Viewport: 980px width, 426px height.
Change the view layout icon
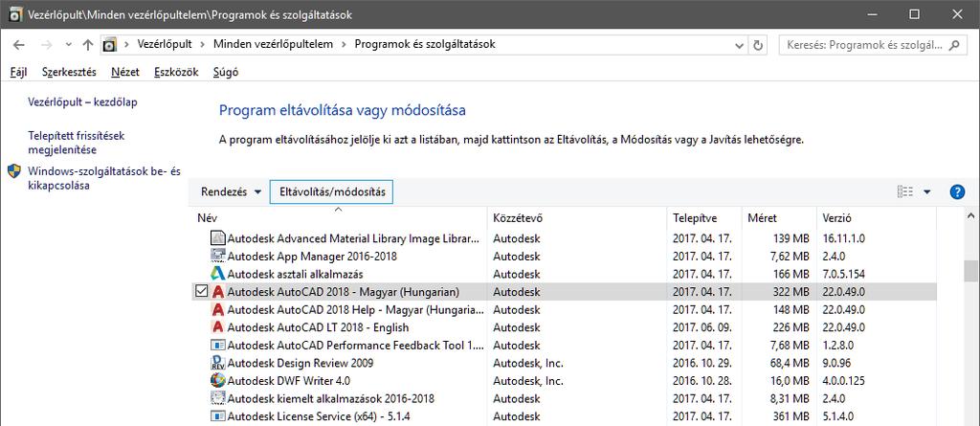coord(905,192)
